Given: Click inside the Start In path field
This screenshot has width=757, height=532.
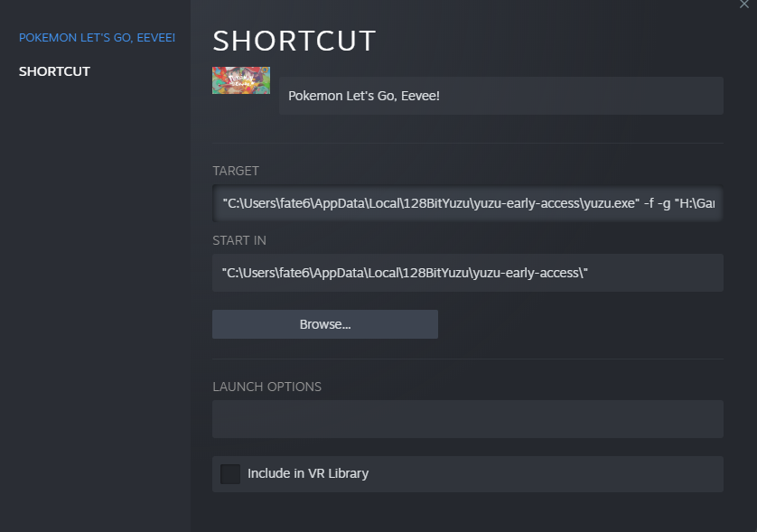Looking at the screenshot, I should pos(467,273).
